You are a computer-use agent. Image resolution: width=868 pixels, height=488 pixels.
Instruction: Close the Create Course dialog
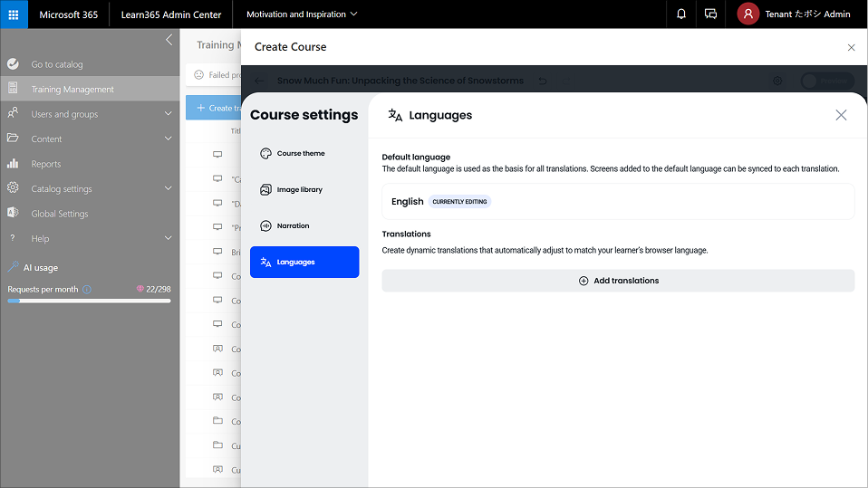851,47
